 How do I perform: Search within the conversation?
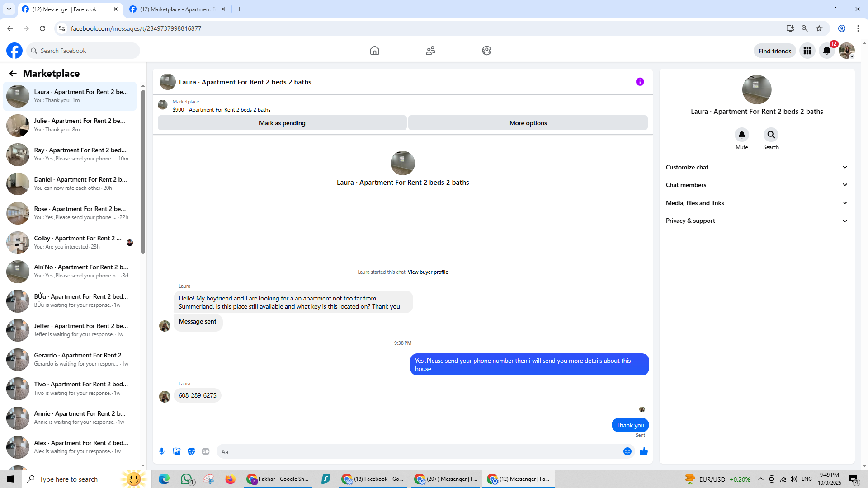(x=771, y=135)
